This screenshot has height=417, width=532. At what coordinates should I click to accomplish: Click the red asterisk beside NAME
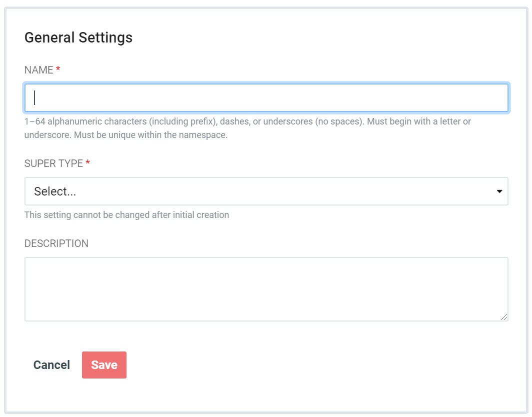point(58,70)
